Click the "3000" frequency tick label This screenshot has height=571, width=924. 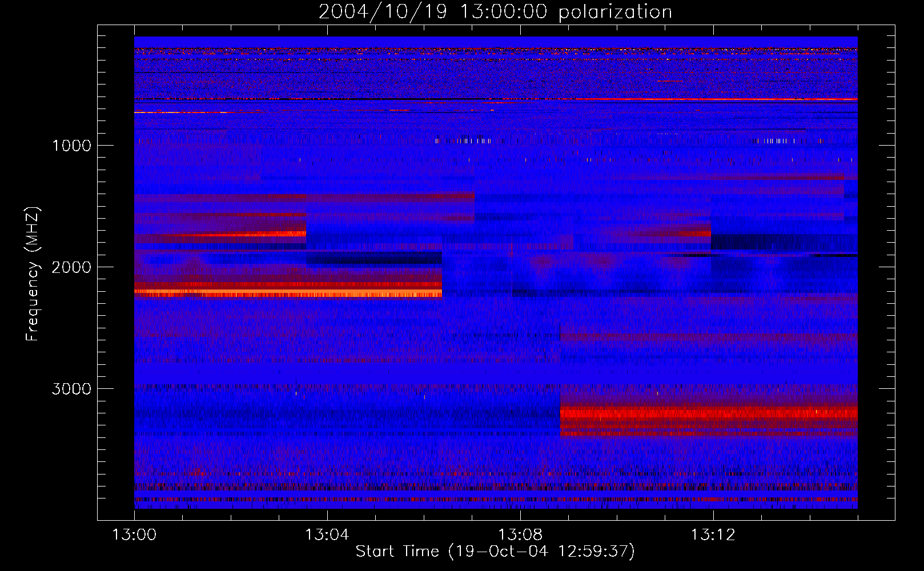(71, 389)
